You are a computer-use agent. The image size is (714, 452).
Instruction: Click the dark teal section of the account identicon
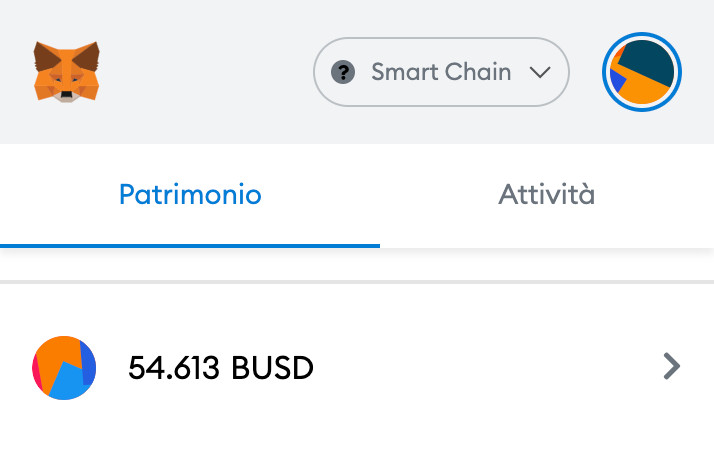(649, 59)
